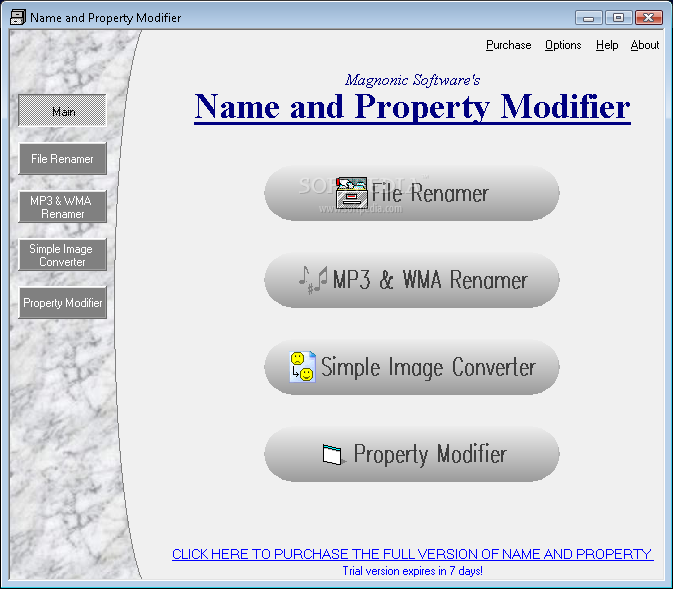Select the Main sidebar tab
Image resolution: width=673 pixels, height=589 pixels.
coord(63,111)
